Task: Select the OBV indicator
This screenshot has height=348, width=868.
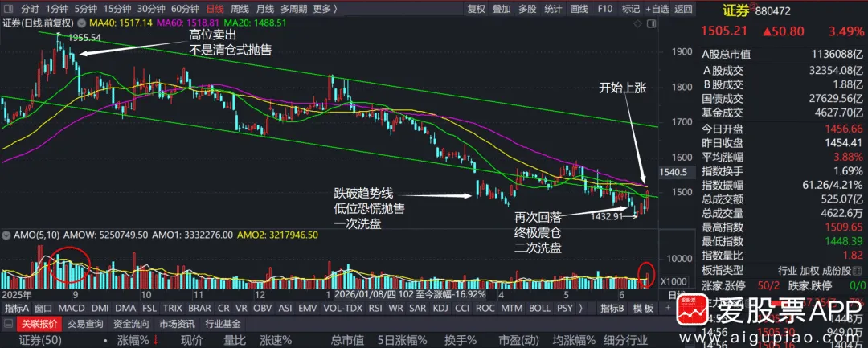Action: point(262,309)
